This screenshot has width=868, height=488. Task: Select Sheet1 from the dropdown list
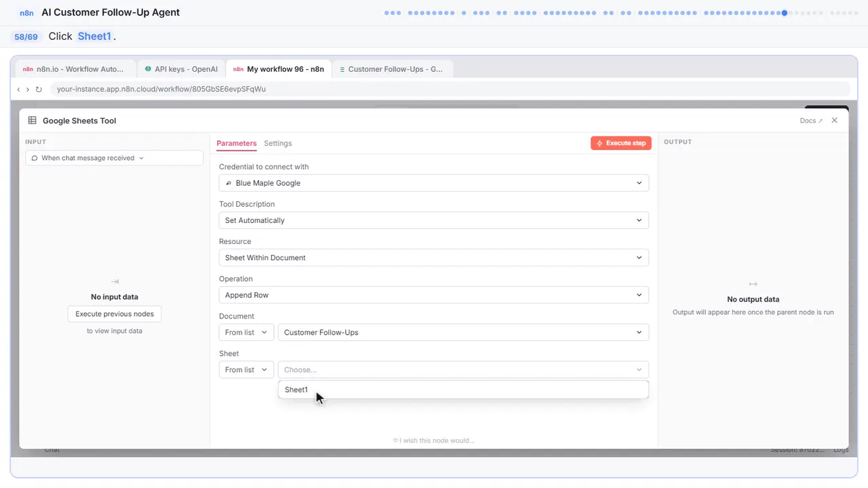[x=463, y=390]
